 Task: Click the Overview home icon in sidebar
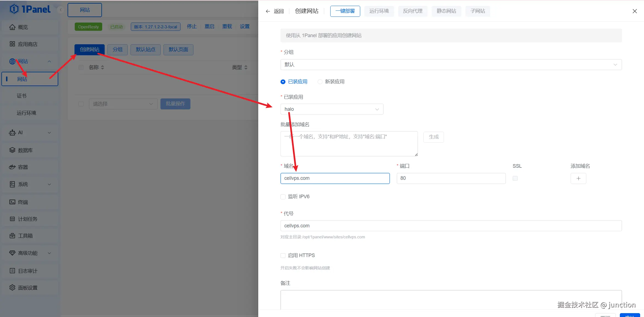tap(12, 27)
